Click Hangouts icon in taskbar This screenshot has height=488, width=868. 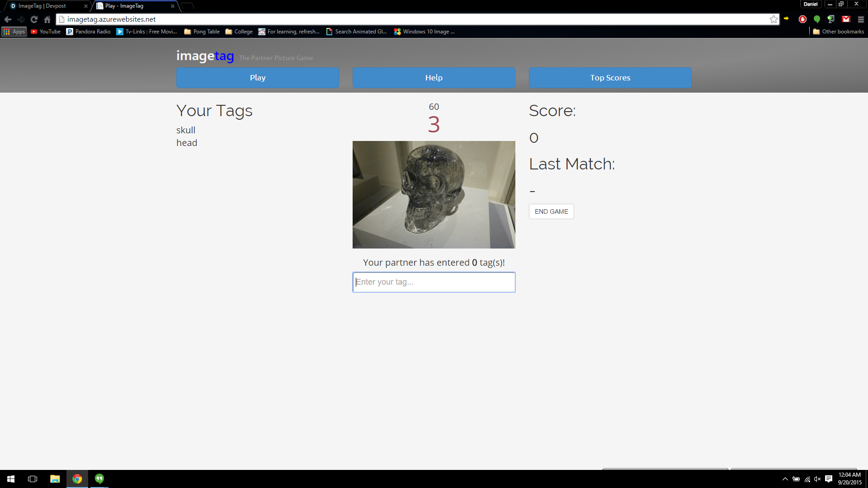tap(99, 479)
